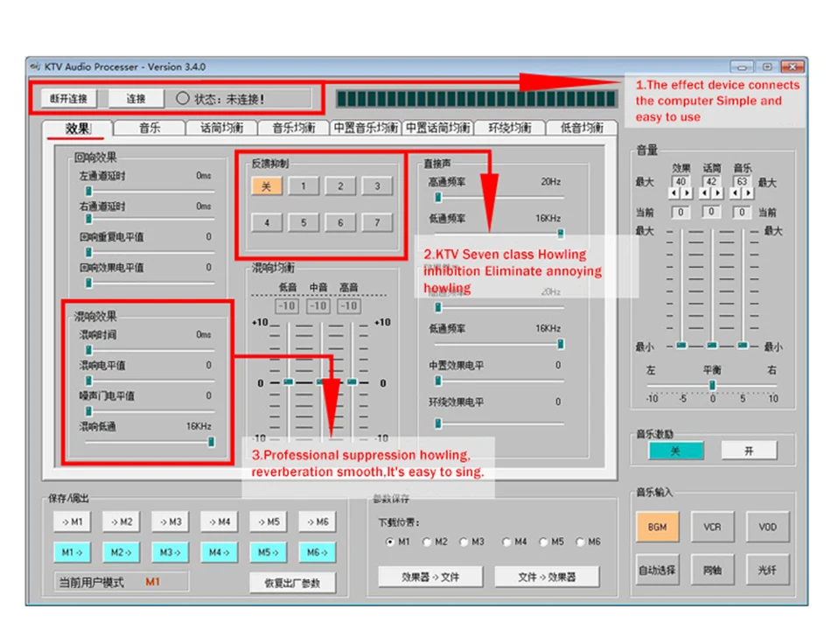Image resolution: width=831 pixels, height=644 pixels.
Task: Click the 环绕效果电平 slider handle
Action: [x=438, y=423]
